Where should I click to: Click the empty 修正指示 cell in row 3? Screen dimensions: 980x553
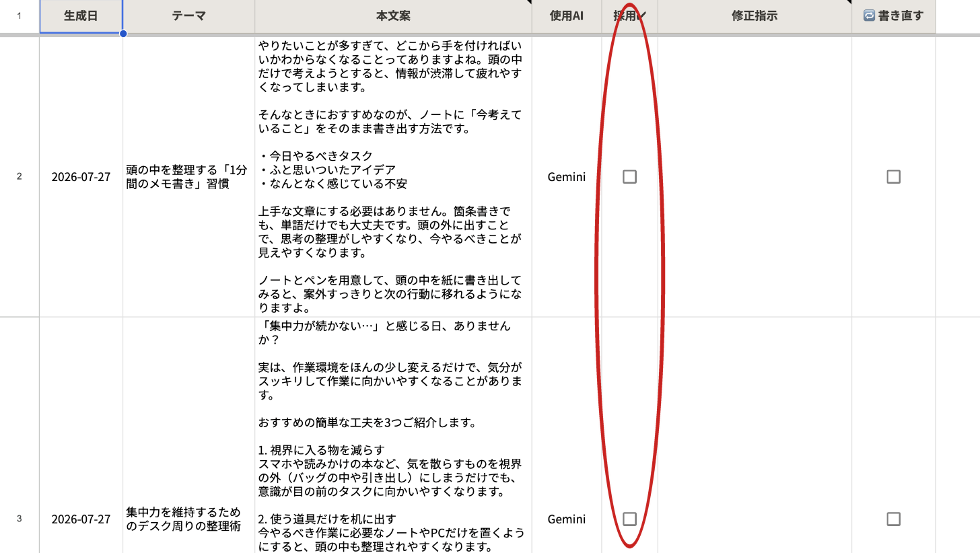coord(755,435)
